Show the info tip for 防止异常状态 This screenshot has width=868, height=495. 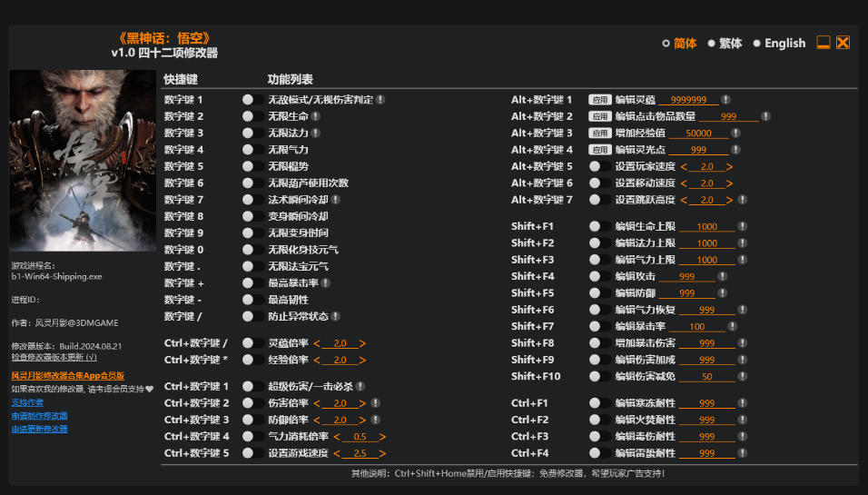[x=335, y=316]
